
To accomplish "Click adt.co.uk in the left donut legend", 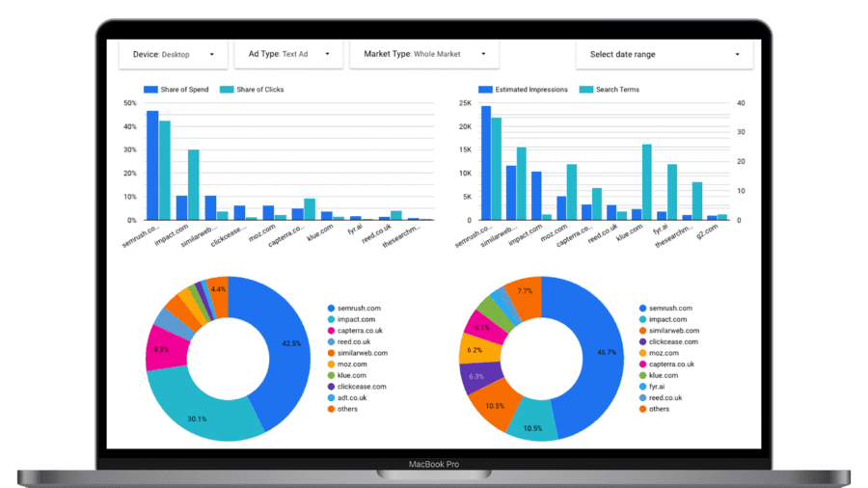I will point(347,397).
